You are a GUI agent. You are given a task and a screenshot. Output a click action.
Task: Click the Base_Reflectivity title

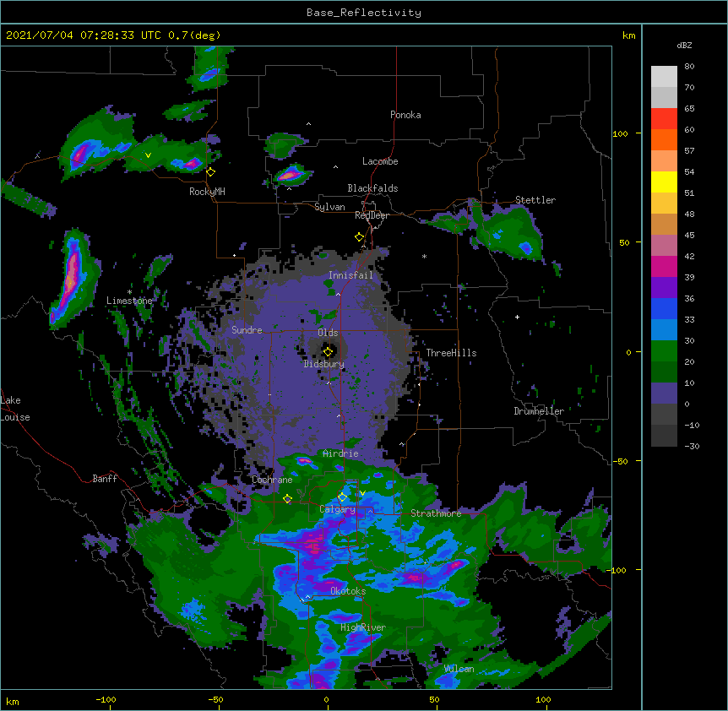pyautogui.click(x=364, y=13)
